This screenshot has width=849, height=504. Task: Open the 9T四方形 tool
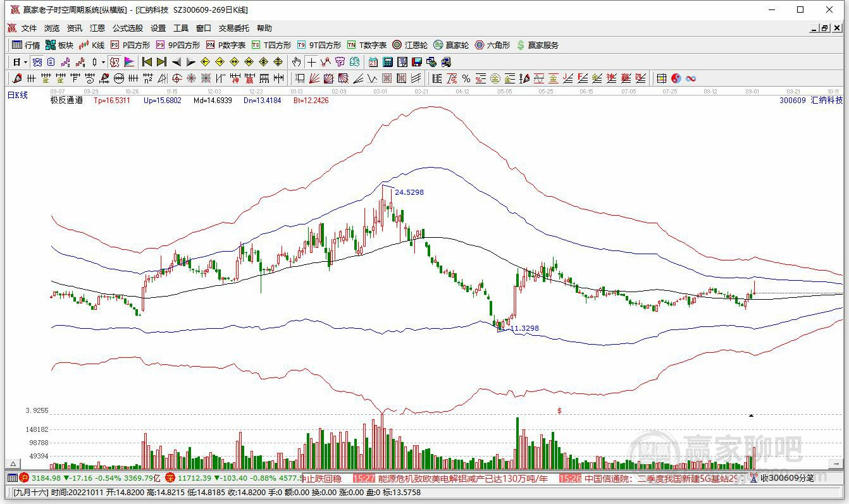319,45
